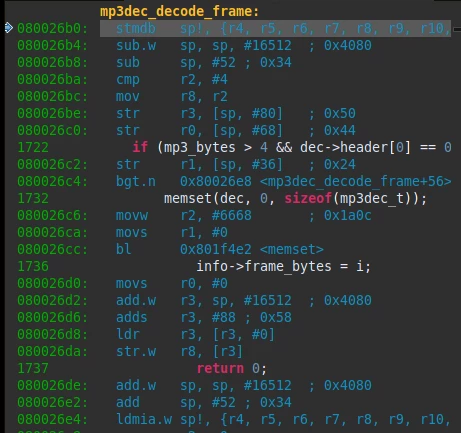Image resolution: width=461 pixels, height=433 pixels.
Task: Click address 080026c2
Action: coord(52,165)
